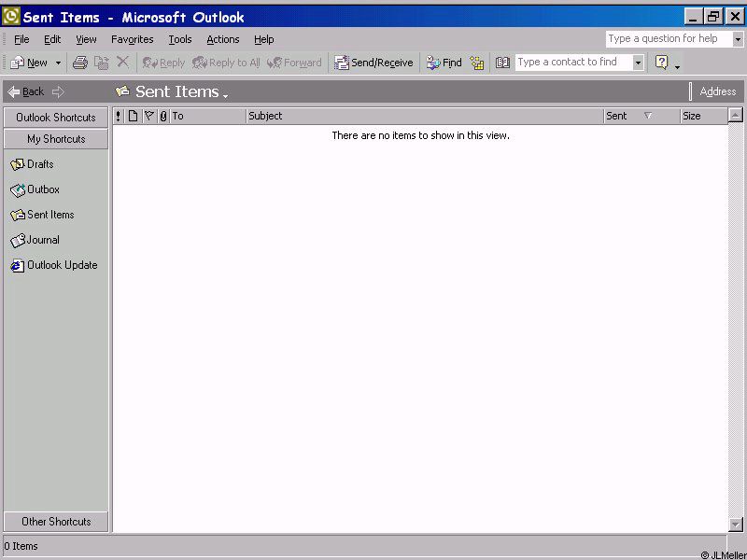Open the Drafts folder shortcut
This screenshot has width=747, height=560.
[x=32, y=164]
